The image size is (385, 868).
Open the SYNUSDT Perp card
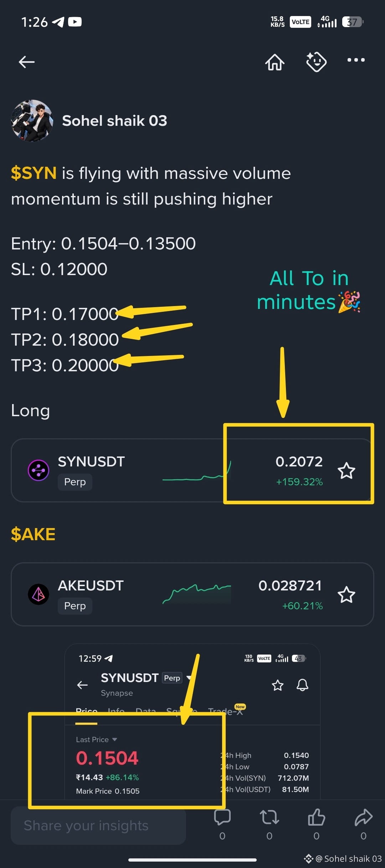click(x=192, y=470)
